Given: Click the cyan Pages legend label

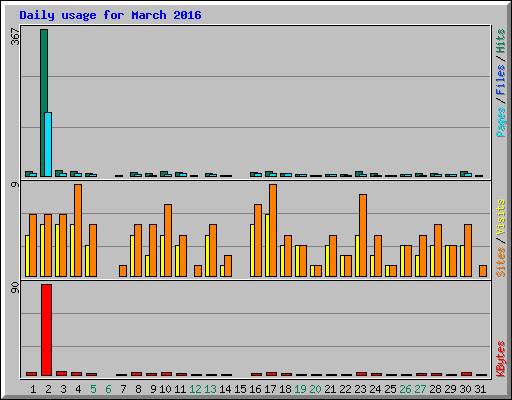Looking at the screenshot, I should 500,122.
